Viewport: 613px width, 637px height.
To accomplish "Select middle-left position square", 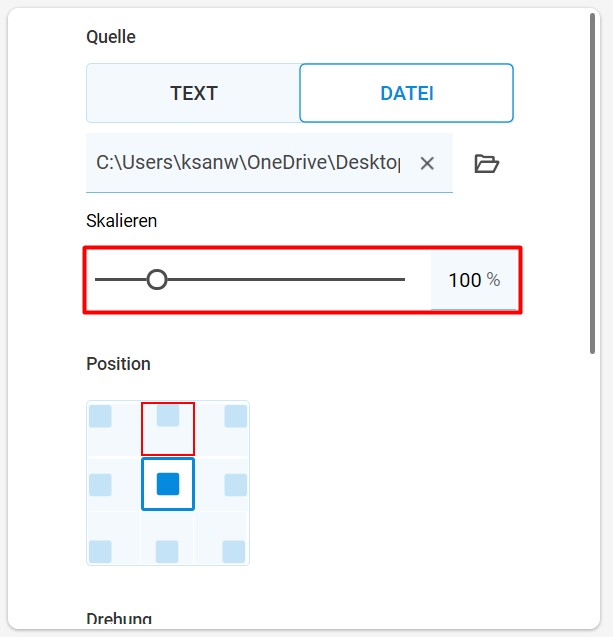I will [x=100, y=484].
